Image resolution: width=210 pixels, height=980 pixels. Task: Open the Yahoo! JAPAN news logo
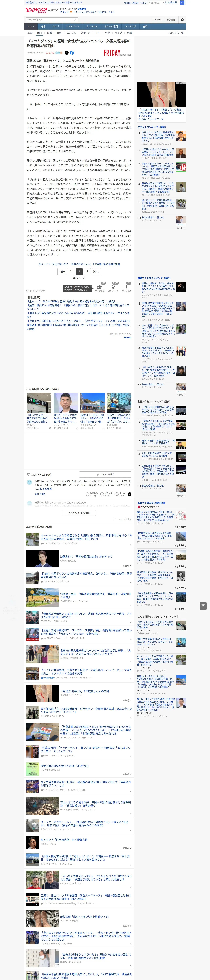[x=42, y=10]
